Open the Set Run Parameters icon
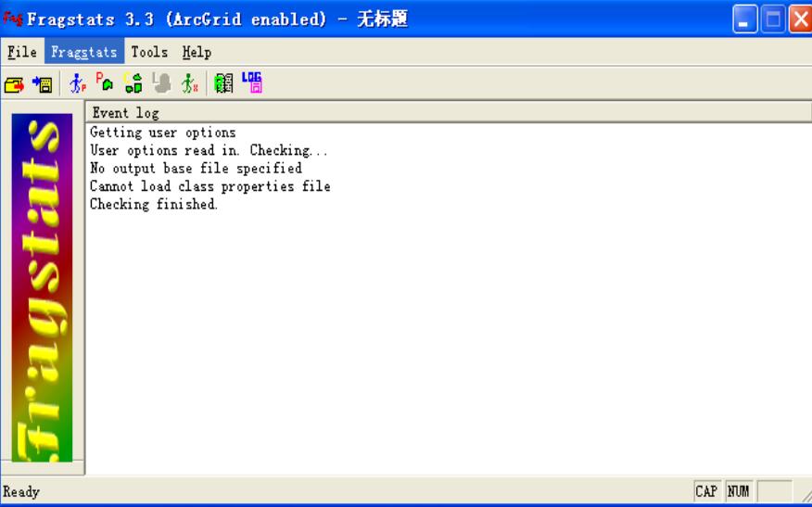The width and height of the screenshot is (812, 507). (x=77, y=83)
